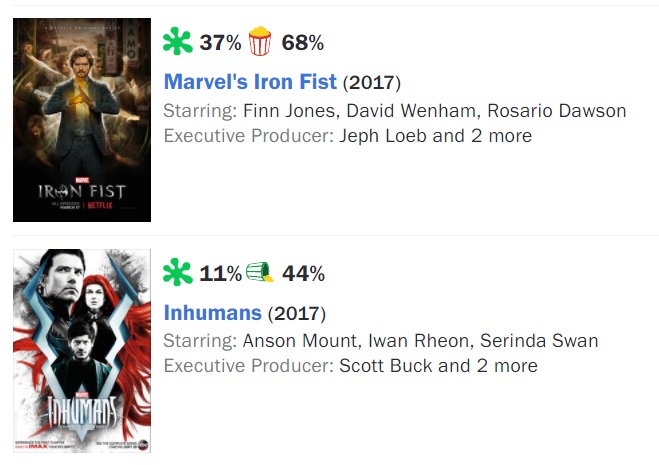Open the Inhumans title link
Viewport: 659px width, 465px height.
pos(213,312)
